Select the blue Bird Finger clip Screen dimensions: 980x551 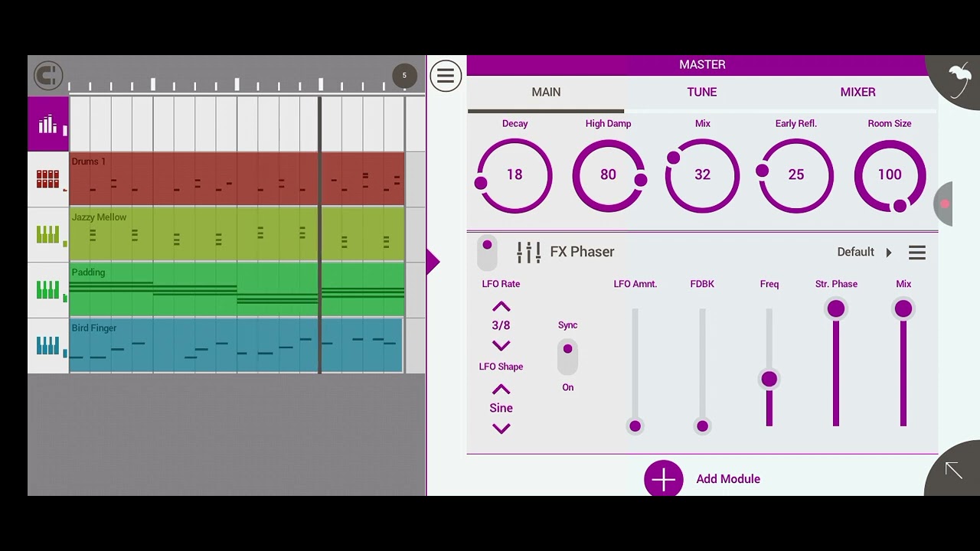237,346
